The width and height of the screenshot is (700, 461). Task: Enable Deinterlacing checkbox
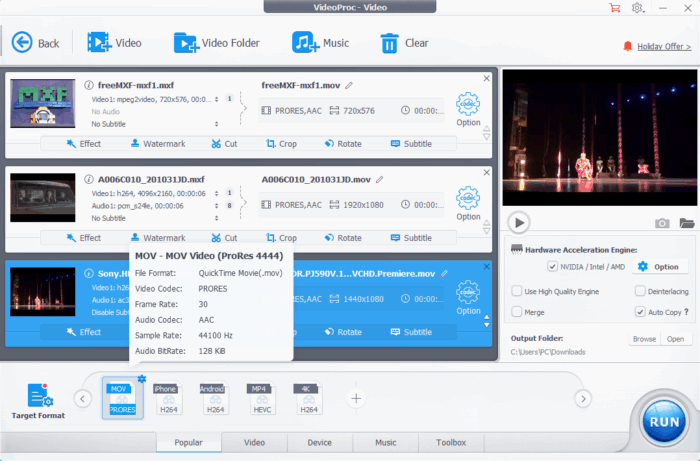(640, 291)
